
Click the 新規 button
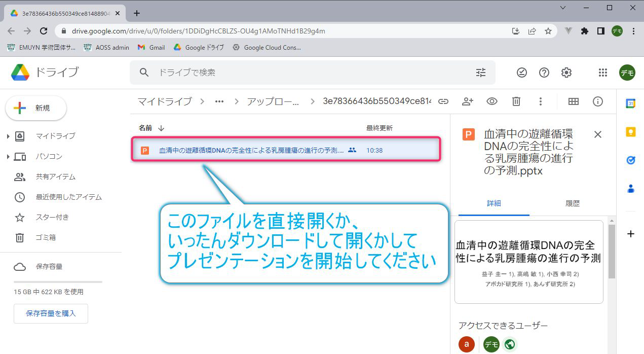tap(36, 108)
